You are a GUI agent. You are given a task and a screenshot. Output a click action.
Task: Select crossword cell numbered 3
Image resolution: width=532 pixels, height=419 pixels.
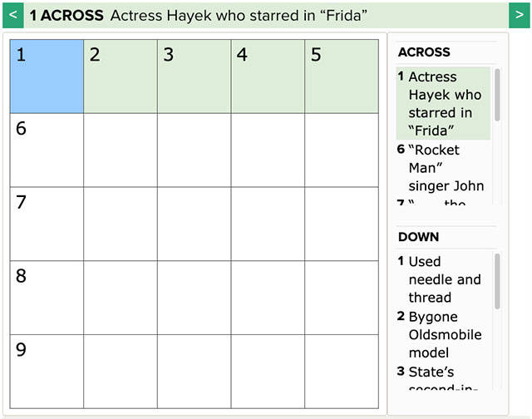pos(194,76)
